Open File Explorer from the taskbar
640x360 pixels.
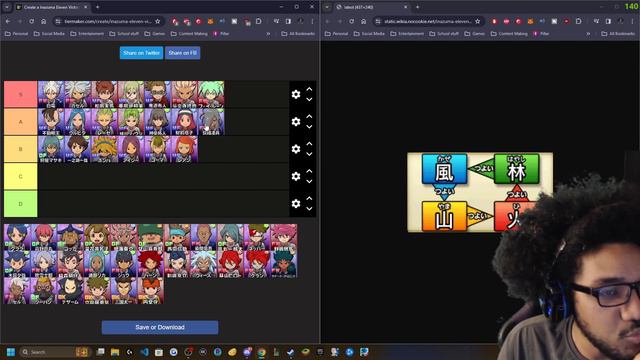click(x=115, y=352)
